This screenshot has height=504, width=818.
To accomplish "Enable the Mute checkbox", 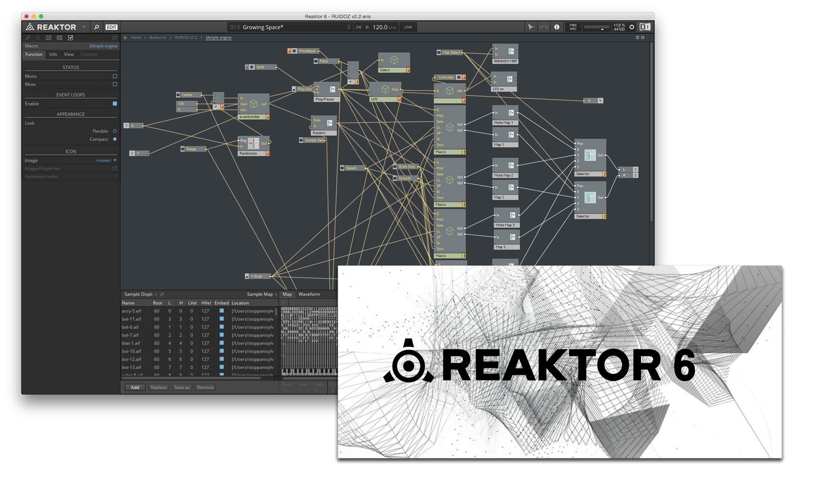I will 115,84.
